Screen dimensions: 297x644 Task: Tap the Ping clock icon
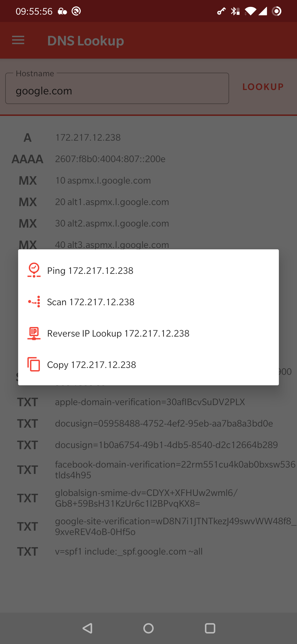pos(34,270)
